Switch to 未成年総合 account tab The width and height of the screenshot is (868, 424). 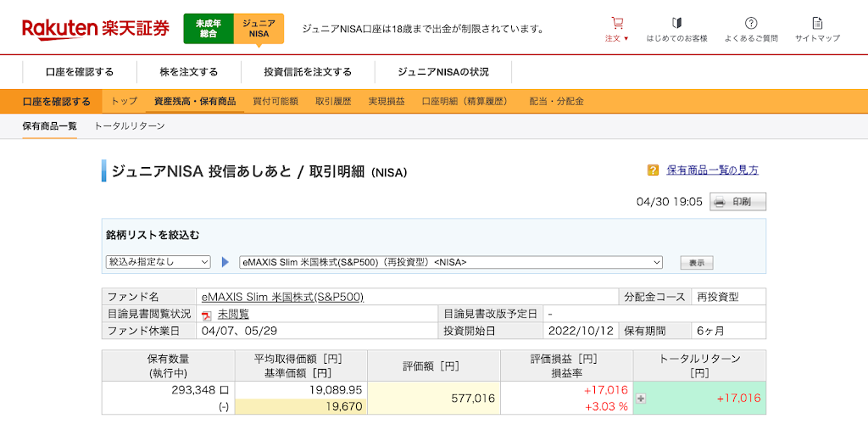tap(209, 28)
